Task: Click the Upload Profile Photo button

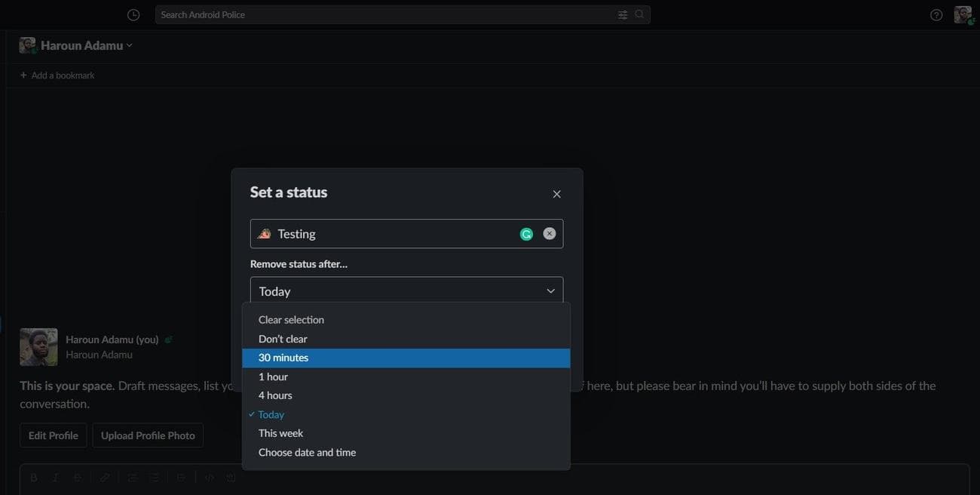Action: 148,435
